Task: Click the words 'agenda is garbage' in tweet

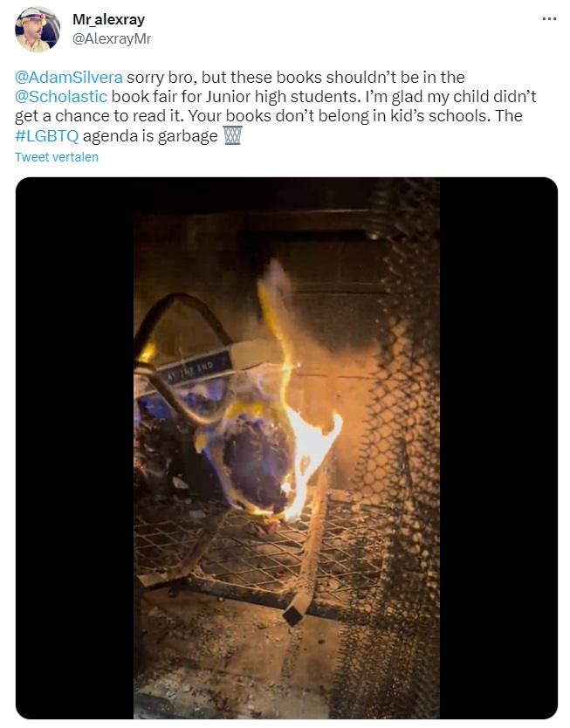Action: click(150, 135)
